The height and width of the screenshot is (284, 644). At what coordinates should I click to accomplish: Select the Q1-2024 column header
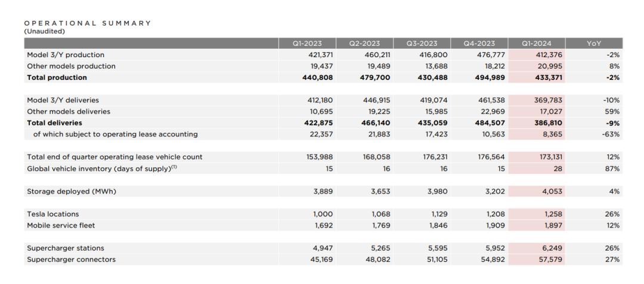point(537,43)
